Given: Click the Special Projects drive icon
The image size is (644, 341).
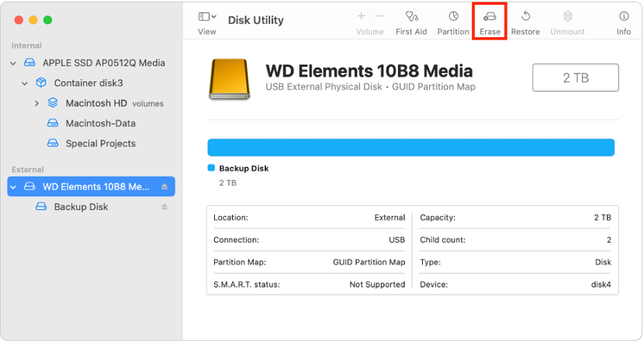Looking at the screenshot, I should (x=53, y=143).
